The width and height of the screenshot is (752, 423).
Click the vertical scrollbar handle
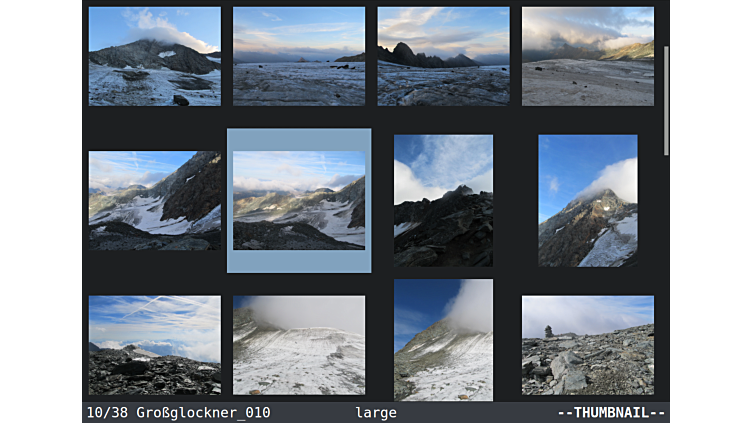[666, 100]
